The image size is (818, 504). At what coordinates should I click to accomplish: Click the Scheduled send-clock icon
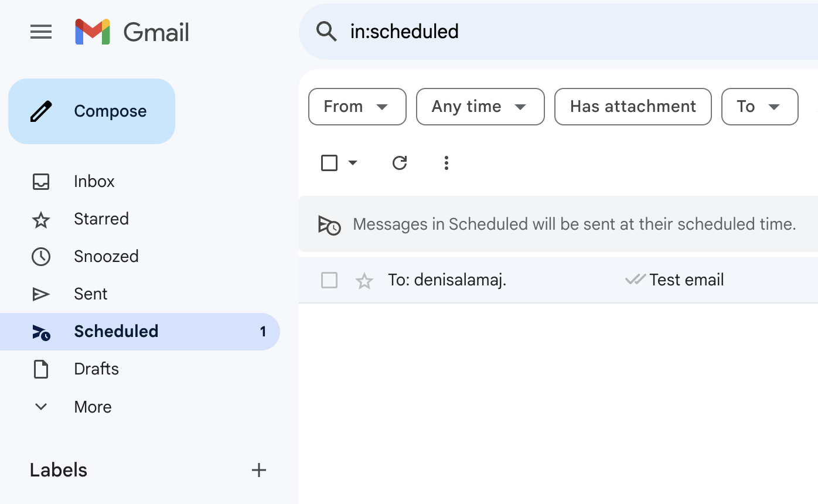[x=41, y=331]
